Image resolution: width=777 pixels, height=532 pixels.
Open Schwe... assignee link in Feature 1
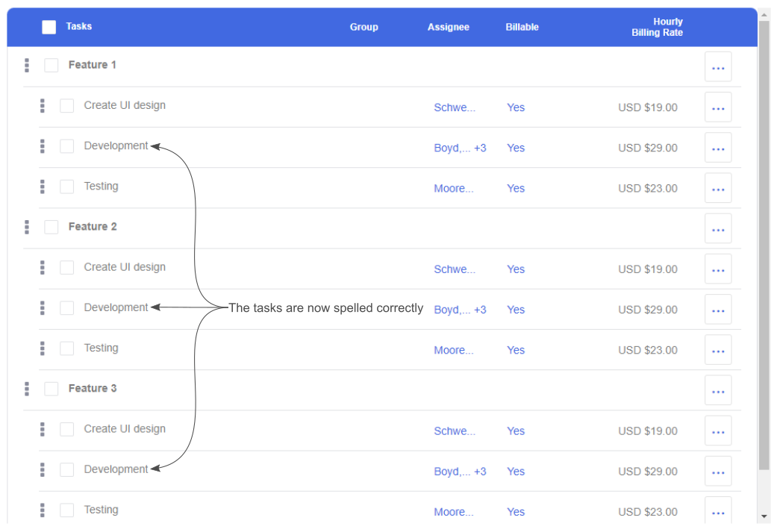[x=455, y=107]
